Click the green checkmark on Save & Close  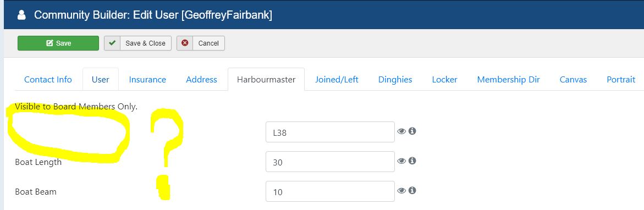tap(112, 43)
